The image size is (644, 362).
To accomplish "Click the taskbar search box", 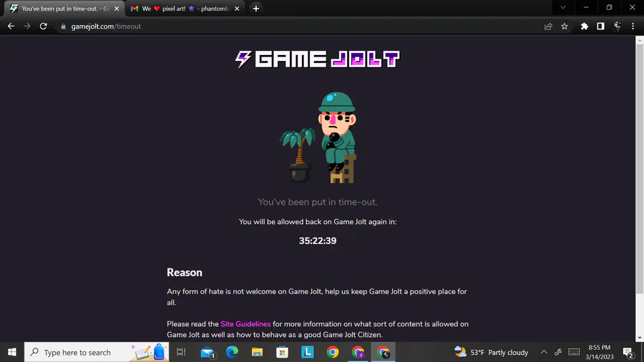I will click(x=97, y=352).
